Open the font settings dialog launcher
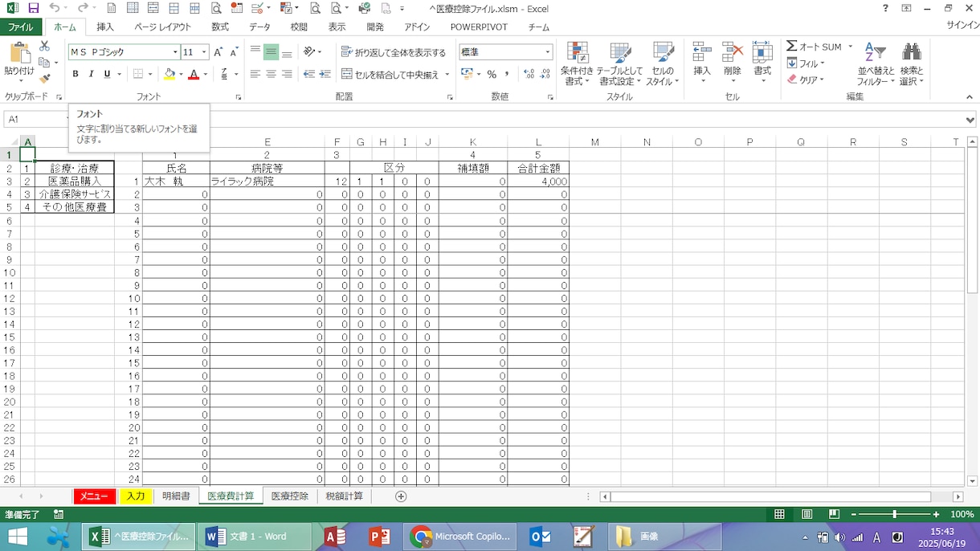 (239, 97)
